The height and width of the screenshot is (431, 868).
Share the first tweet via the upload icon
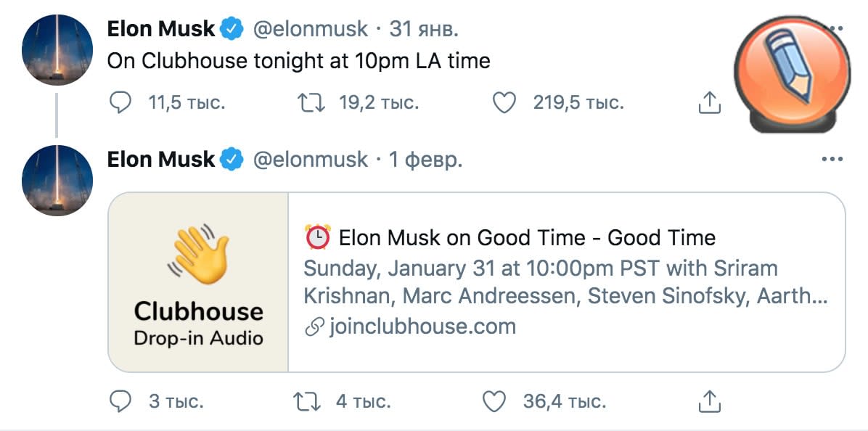[x=709, y=103]
